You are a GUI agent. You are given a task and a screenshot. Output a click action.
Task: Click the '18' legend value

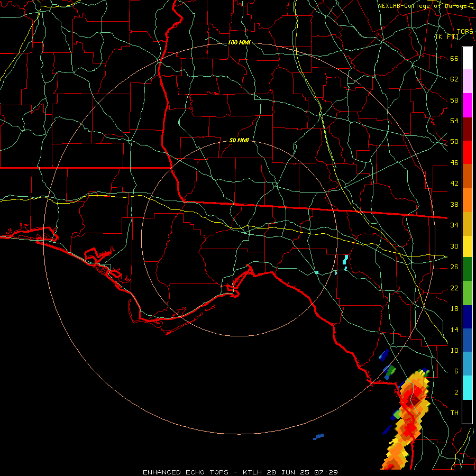pyautogui.click(x=454, y=309)
